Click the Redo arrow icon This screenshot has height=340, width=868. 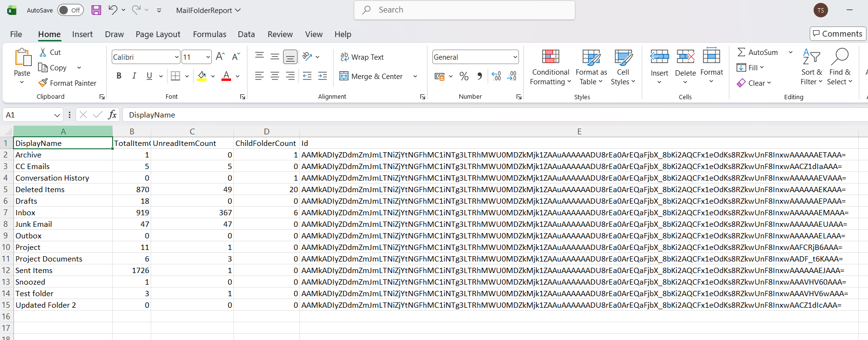click(x=136, y=10)
